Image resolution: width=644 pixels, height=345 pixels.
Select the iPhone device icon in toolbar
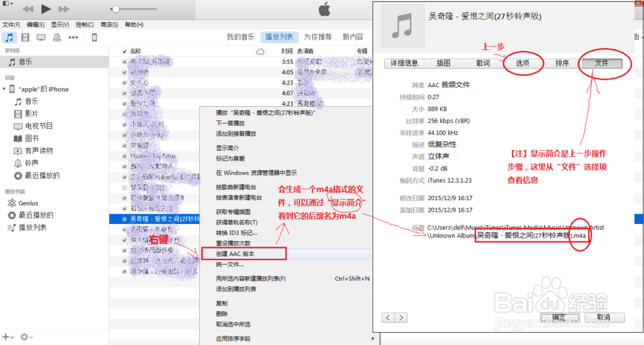click(94, 37)
